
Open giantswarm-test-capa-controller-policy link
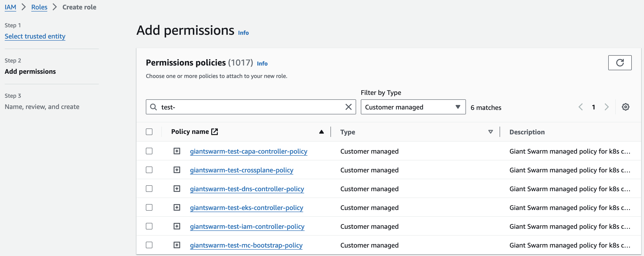(x=249, y=151)
